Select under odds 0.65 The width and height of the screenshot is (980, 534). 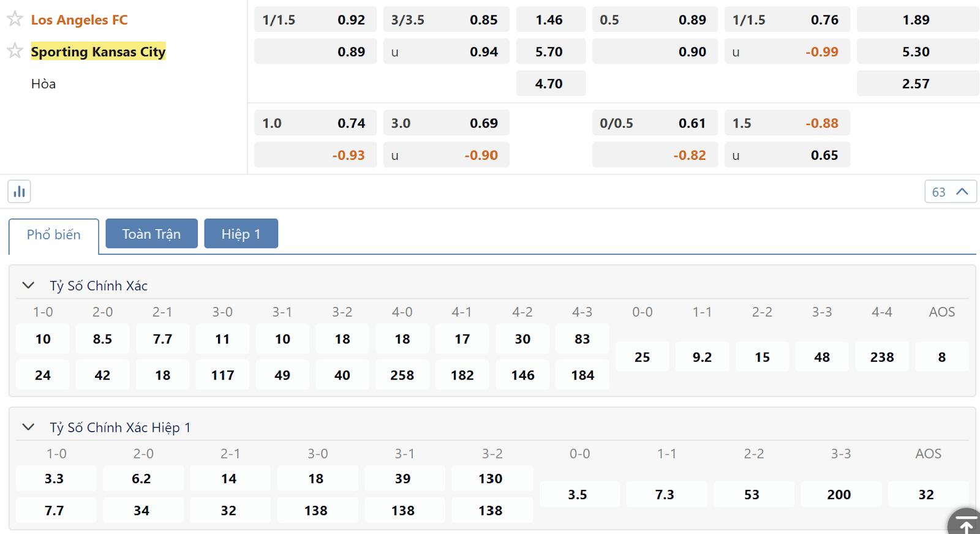pyautogui.click(x=787, y=155)
